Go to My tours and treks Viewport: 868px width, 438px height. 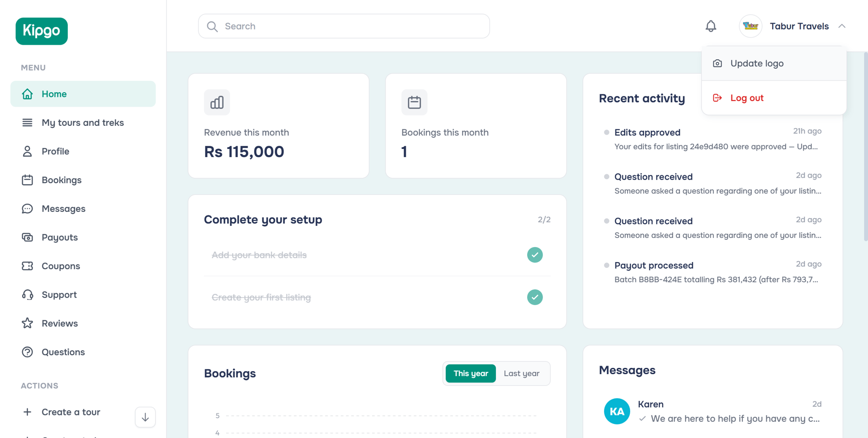pyautogui.click(x=83, y=123)
